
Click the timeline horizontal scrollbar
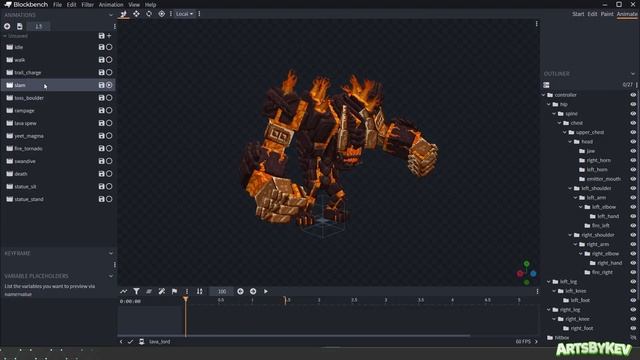[294, 336]
